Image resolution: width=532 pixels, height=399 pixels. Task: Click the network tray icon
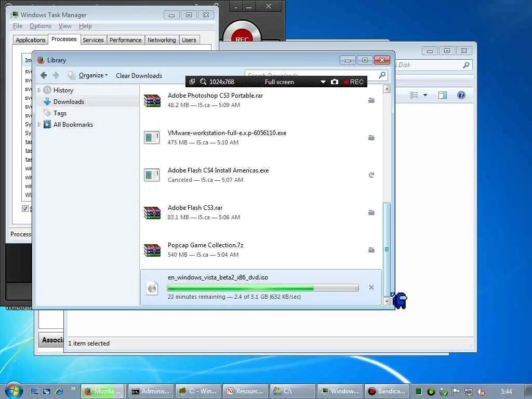[x=469, y=392]
